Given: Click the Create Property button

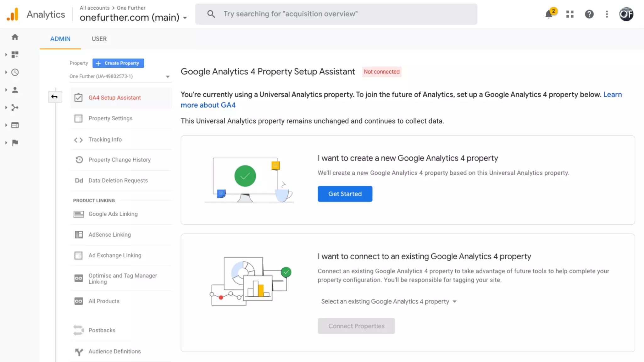Looking at the screenshot, I should 118,63.
